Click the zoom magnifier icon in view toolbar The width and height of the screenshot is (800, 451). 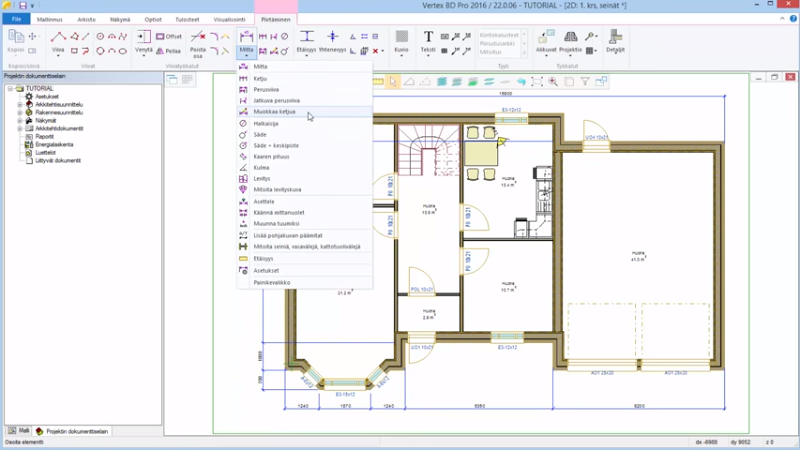click(553, 81)
